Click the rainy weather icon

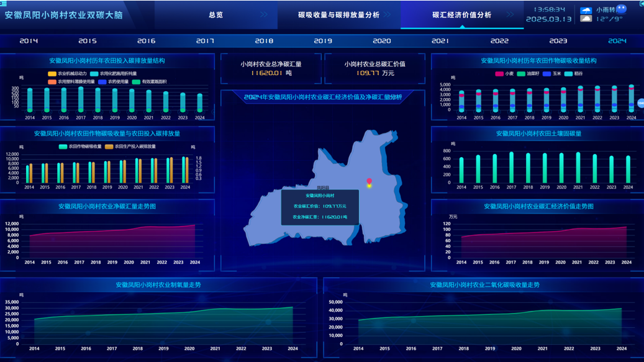586,10
